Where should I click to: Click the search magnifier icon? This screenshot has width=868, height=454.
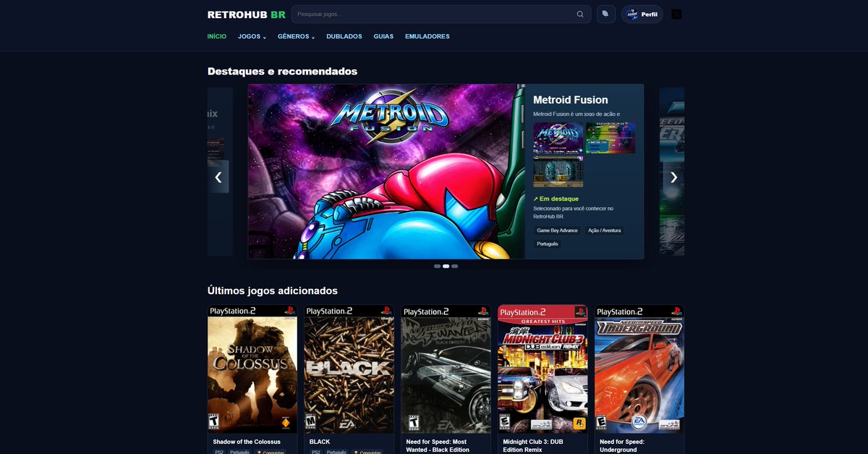pyautogui.click(x=580, y=14)
